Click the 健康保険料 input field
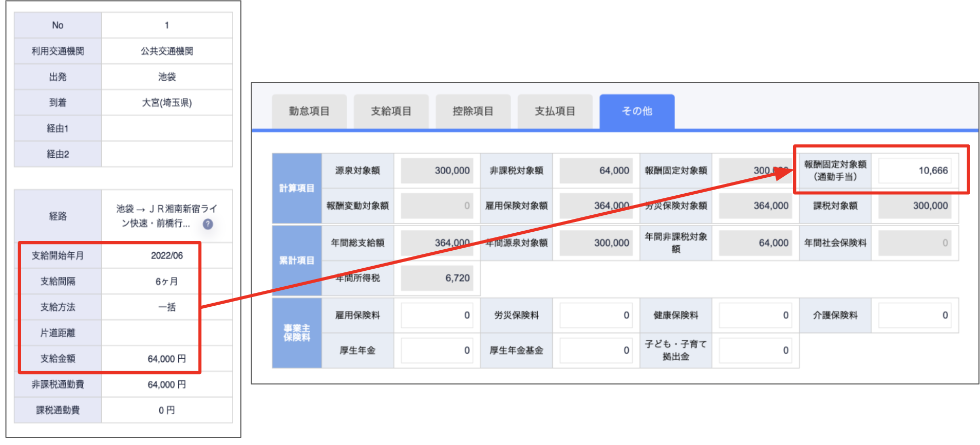 click(x=755, y=316)
